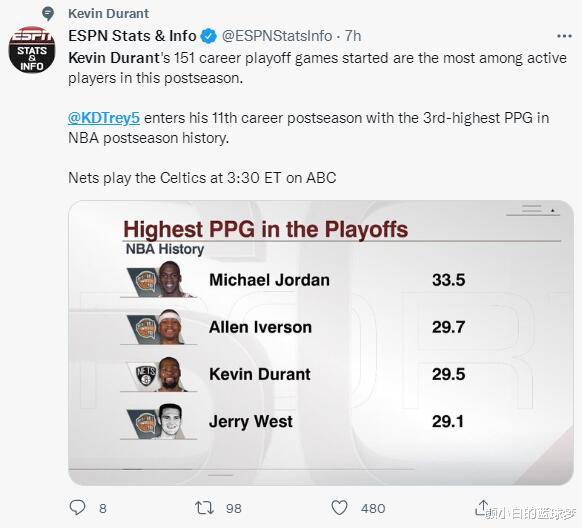Open ESPN Stats & Info profile name
The width and height of the screenshot is (582, 528).
(x=132, y=36)
